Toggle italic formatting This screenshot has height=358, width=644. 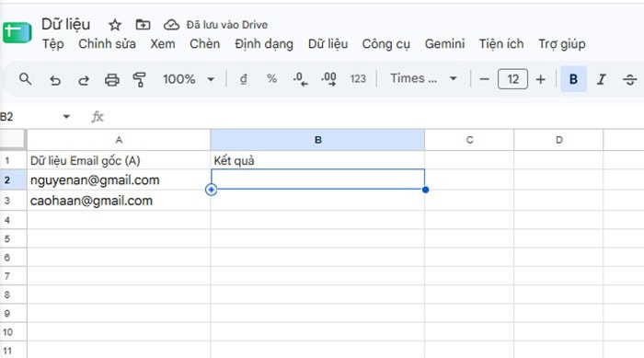point(602,79)
